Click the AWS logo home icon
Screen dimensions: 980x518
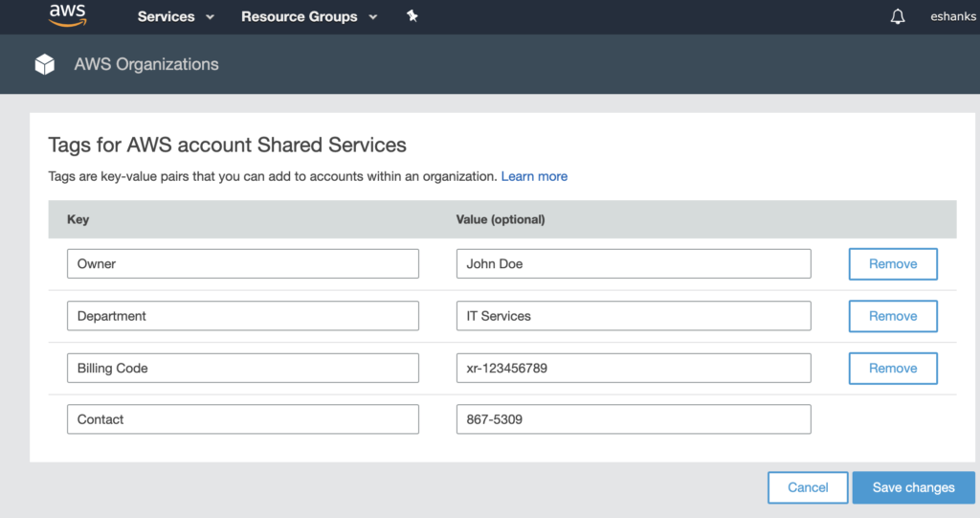67,16
